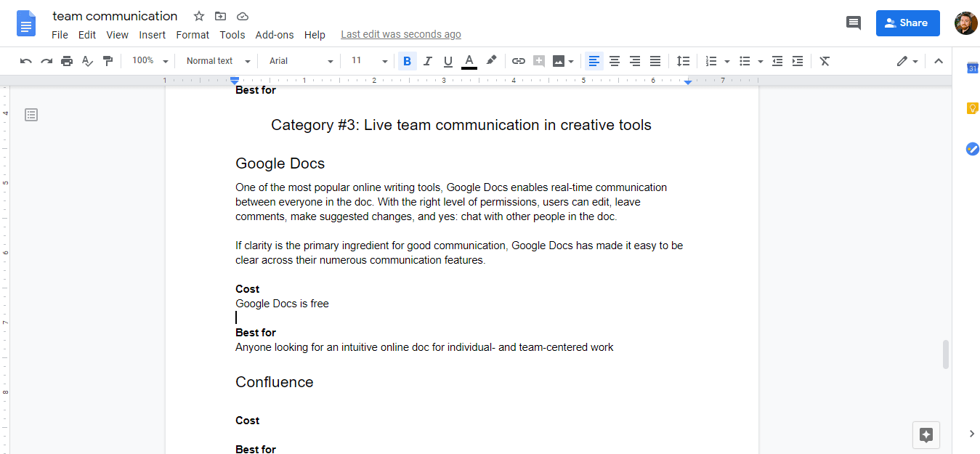Screen dimensions: 980x454
Task: Toggle Bold formatting
Action: [407, 61]
